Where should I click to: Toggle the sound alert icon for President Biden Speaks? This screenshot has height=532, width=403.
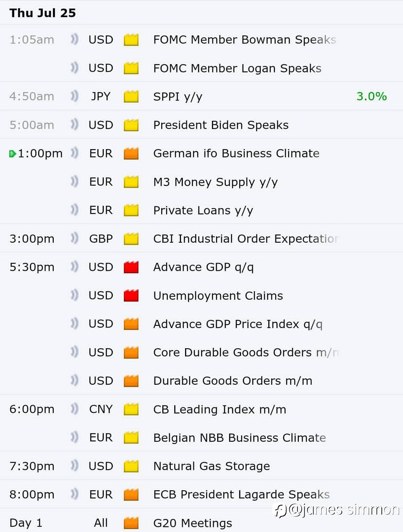tap(75, 125)
